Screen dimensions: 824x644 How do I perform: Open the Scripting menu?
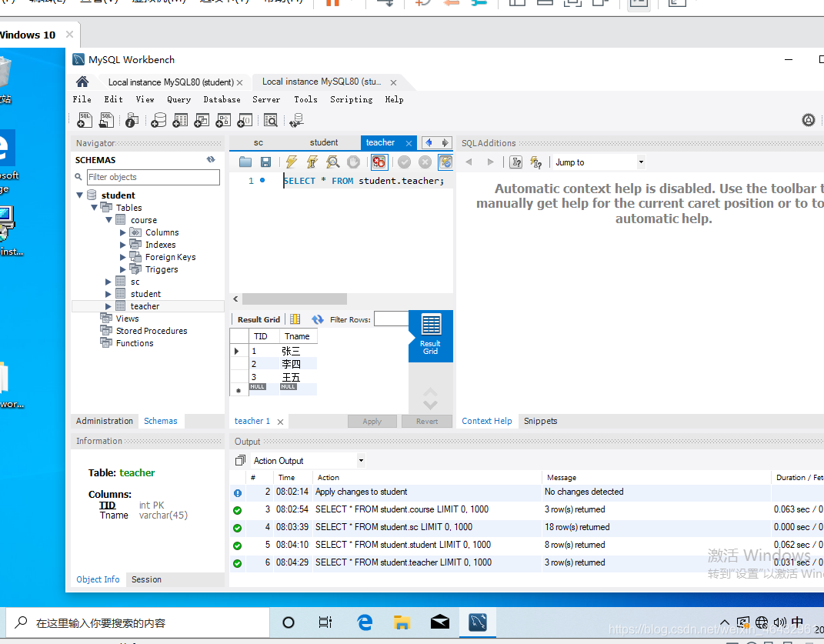pos(352,99)
